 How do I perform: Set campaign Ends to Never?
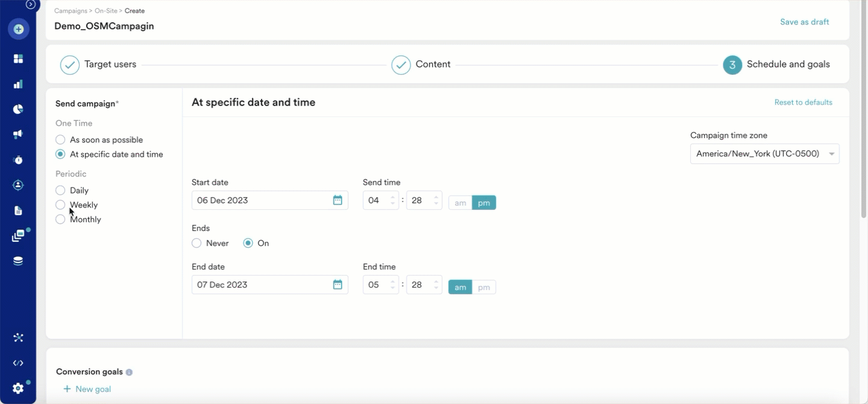[197, 244]
